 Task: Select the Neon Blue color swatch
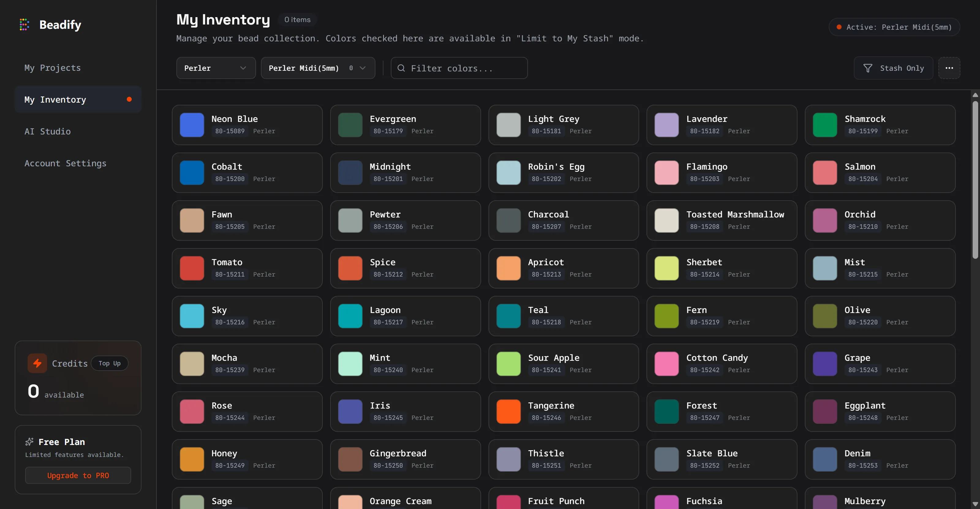pyautogui.click(x=192, y=125)
